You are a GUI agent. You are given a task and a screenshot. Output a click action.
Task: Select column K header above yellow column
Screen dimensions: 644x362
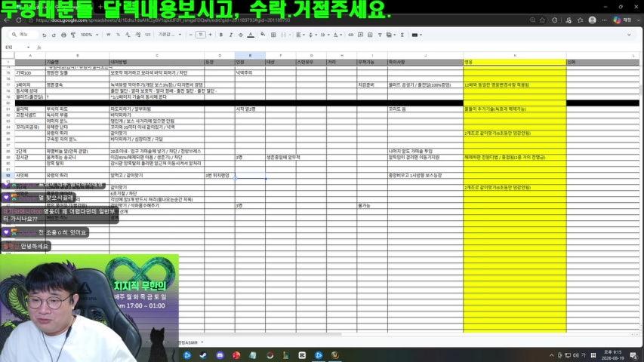tap(515, 55)
